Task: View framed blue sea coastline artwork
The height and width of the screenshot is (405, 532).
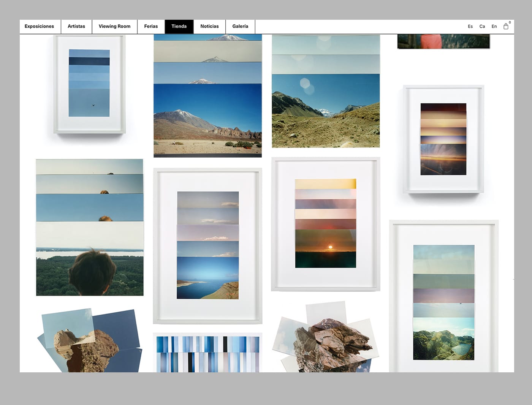Action: [207, 246]
